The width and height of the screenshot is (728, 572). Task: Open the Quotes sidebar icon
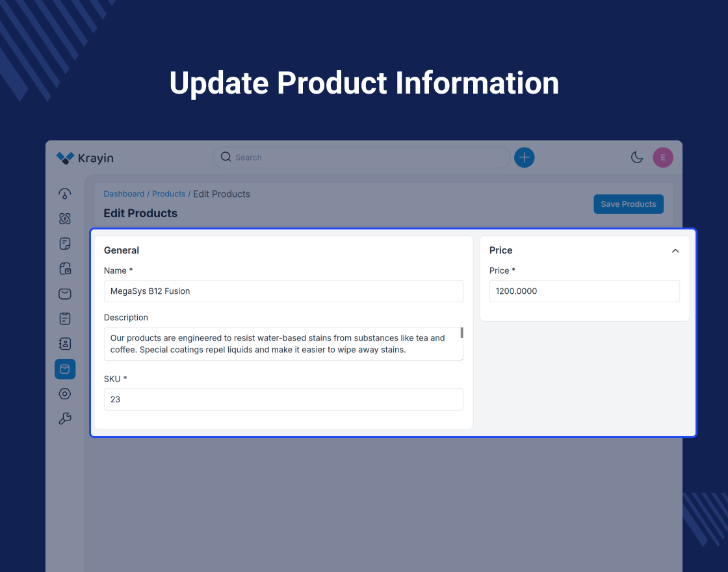coord(65,244)
